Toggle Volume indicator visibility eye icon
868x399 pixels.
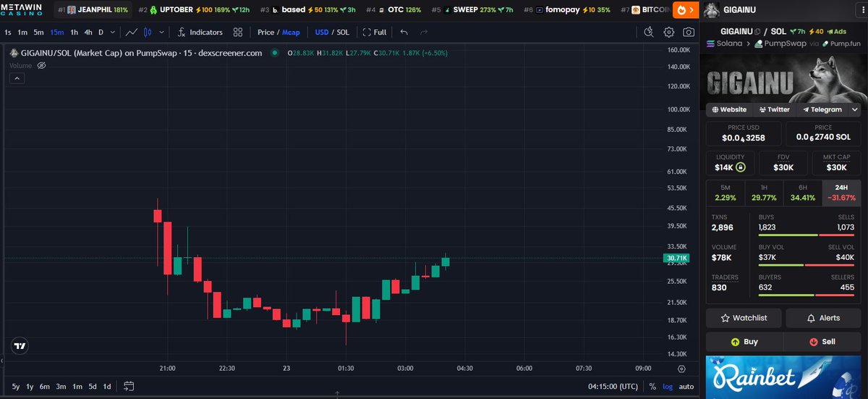pos(41,65)
